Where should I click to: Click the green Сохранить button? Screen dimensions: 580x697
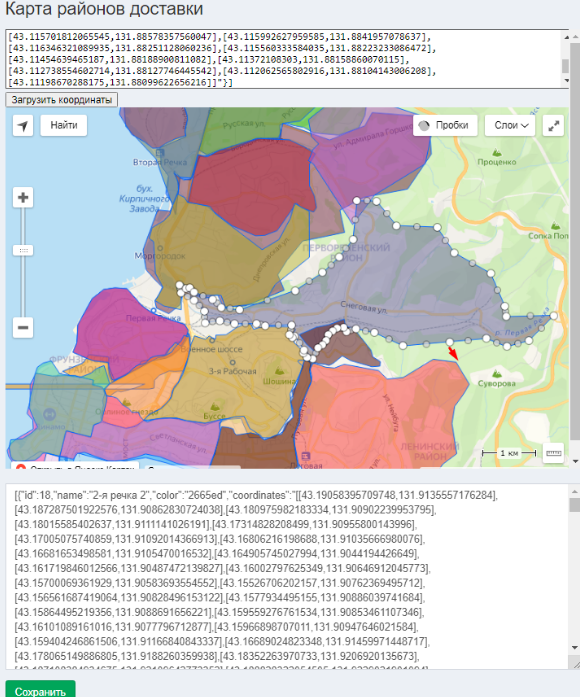(40, 690)
